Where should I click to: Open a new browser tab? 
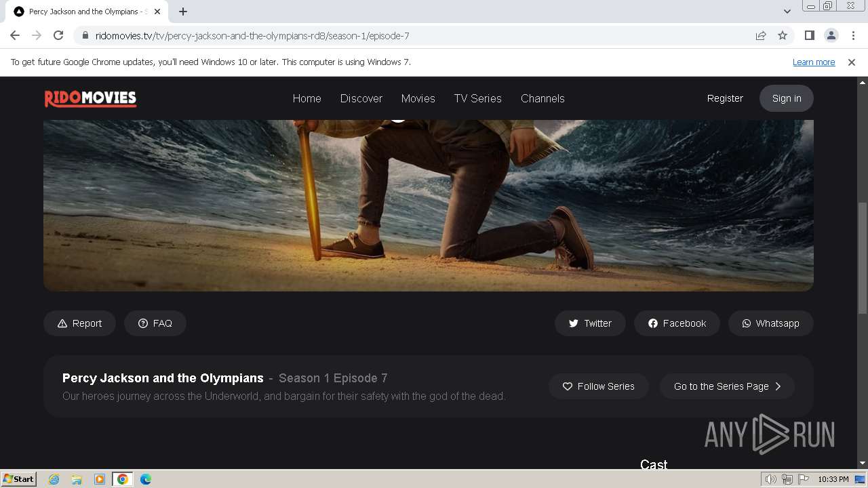point(183,12)
